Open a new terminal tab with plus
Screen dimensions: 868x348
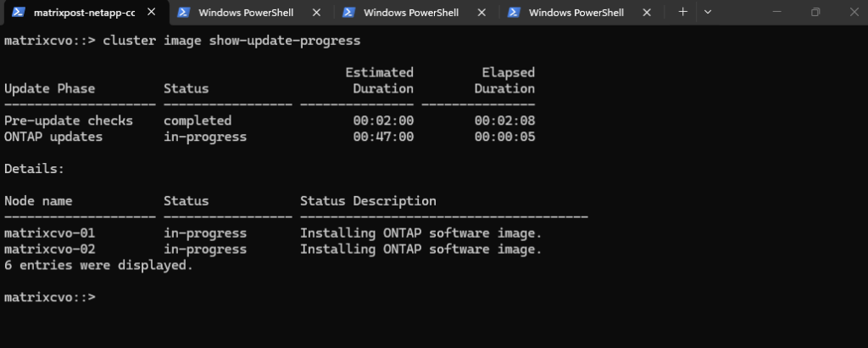(x=683, y=12)
